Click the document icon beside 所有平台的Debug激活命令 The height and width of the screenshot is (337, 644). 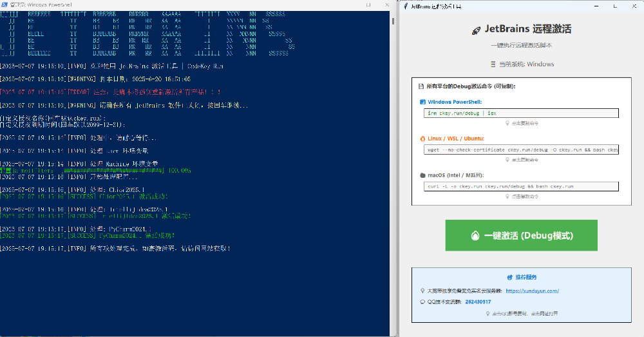421,86
